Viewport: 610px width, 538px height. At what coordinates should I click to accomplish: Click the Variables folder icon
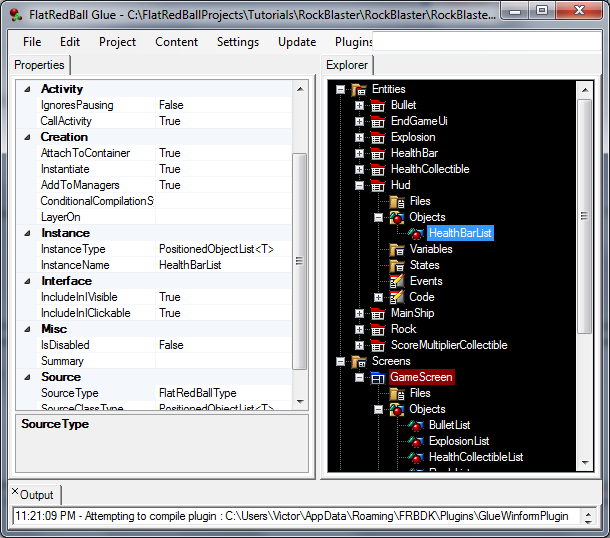[x=397, y=249]
